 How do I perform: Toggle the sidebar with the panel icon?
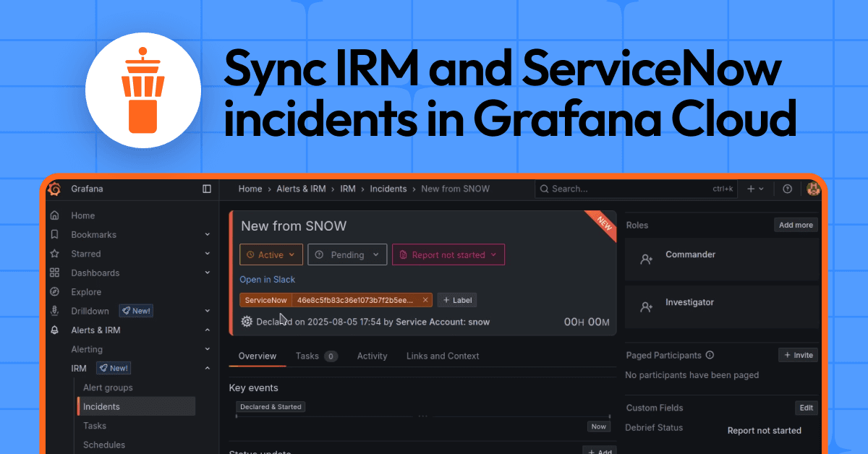[x=207, y=189]
